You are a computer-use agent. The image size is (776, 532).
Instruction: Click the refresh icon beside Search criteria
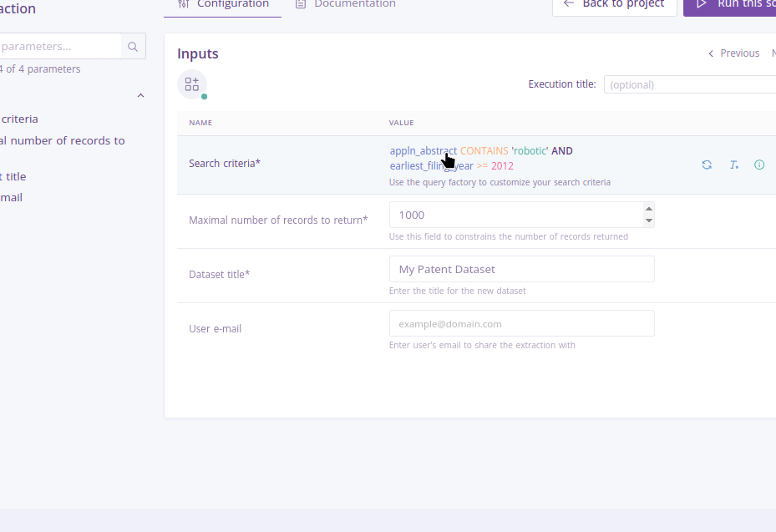[x=707, y=165]
